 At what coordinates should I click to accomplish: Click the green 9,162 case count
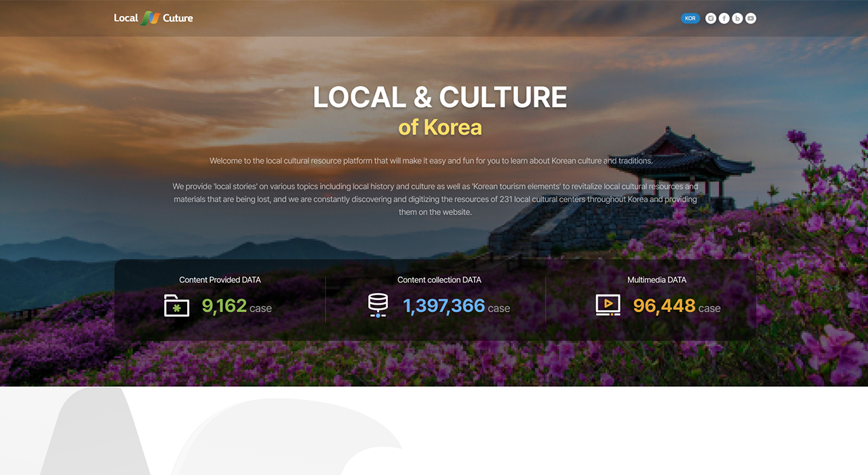(x=224, y=306)
